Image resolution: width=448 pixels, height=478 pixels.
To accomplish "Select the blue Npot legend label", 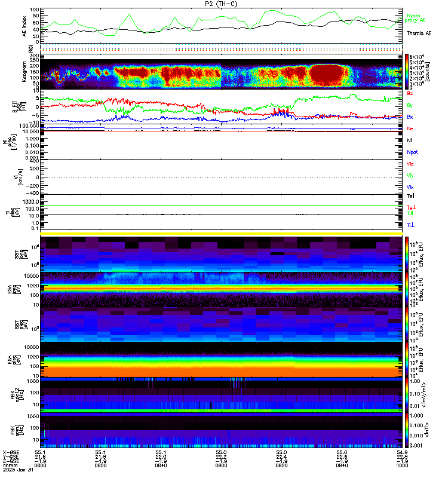I will coord(412,152).
